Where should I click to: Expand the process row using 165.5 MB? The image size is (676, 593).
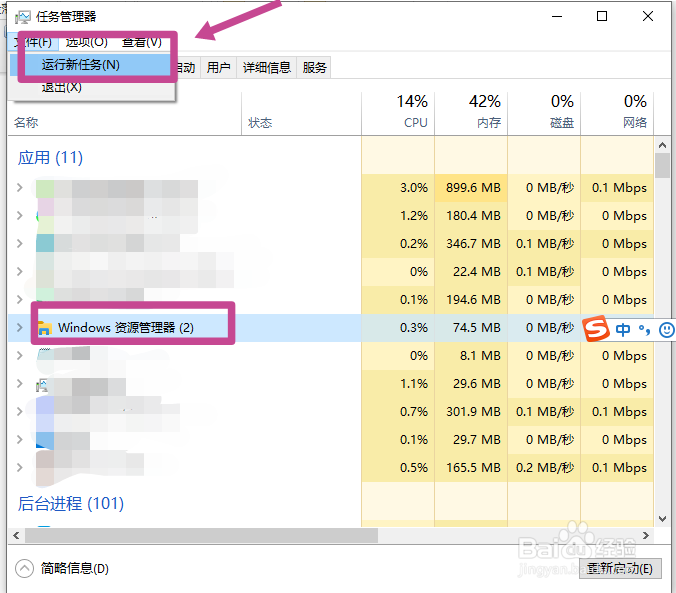click(x=19, y=467)
